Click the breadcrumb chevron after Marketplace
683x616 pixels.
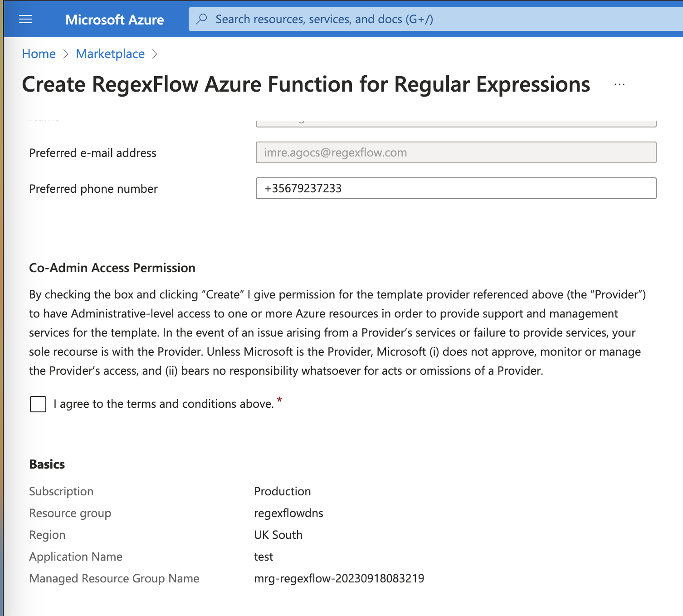tap(155, 54)
